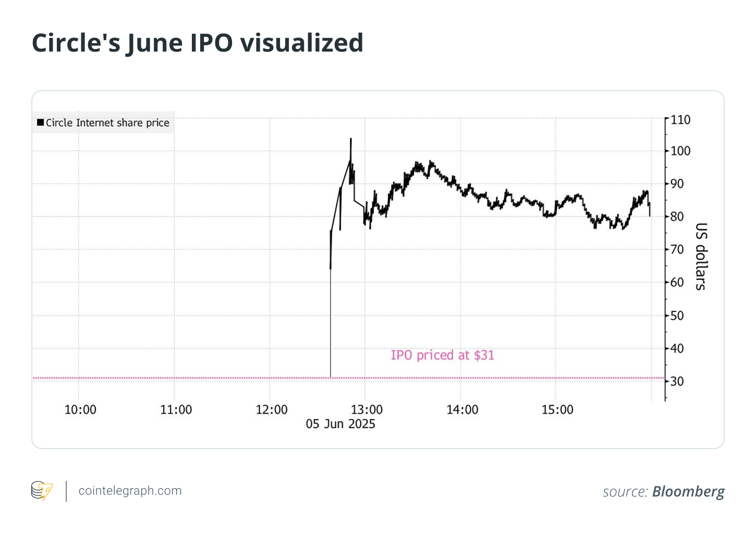Select the 30 value on price axis
Viewport: 756px width, 533px height.
point(677,381)
